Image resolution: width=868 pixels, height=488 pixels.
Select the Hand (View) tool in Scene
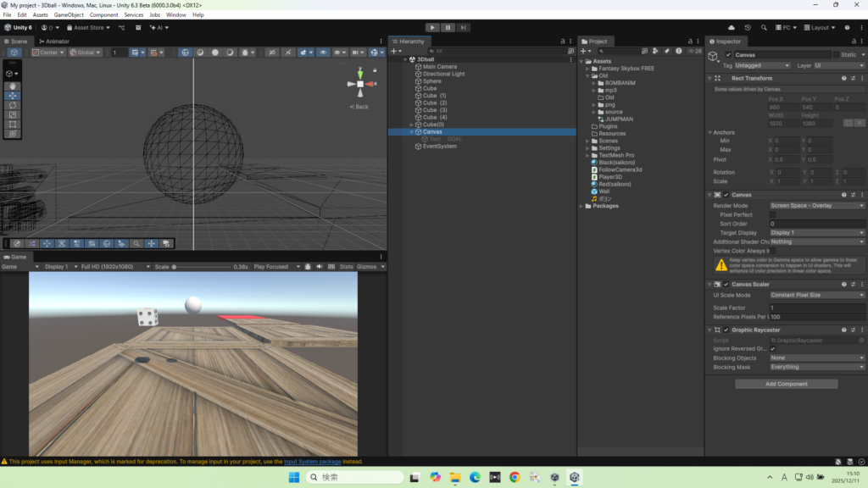[x=12, y=86]
